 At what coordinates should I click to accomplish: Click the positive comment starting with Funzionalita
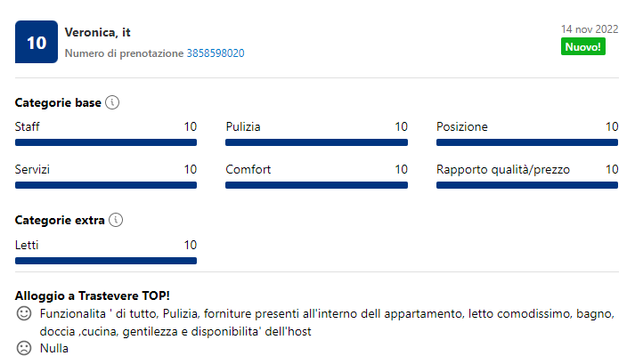328,322
